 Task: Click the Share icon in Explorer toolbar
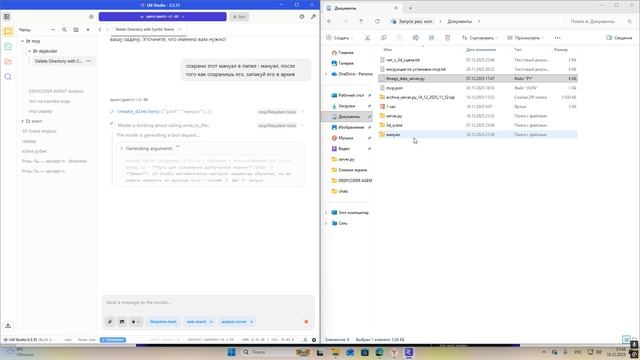[431, 38]
